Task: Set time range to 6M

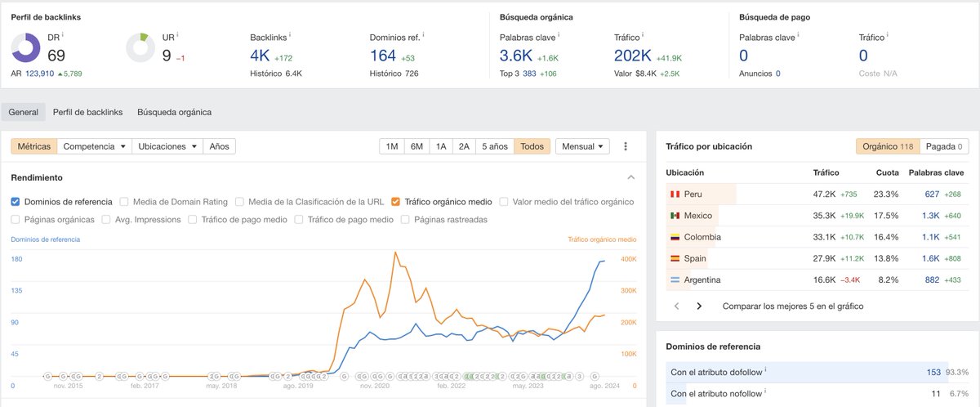Action: coord(416,146)
